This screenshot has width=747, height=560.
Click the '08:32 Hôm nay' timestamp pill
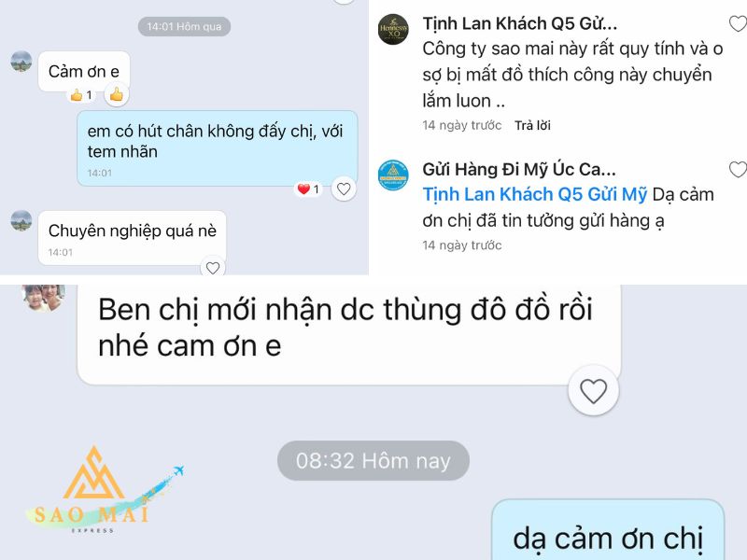click(x=373, y=460)
